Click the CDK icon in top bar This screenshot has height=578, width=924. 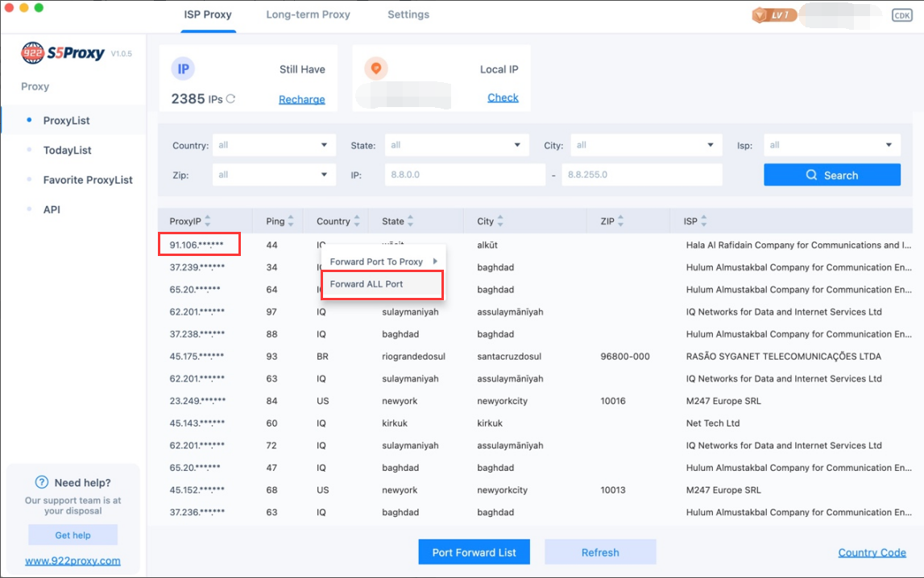[x=901, y=15]
